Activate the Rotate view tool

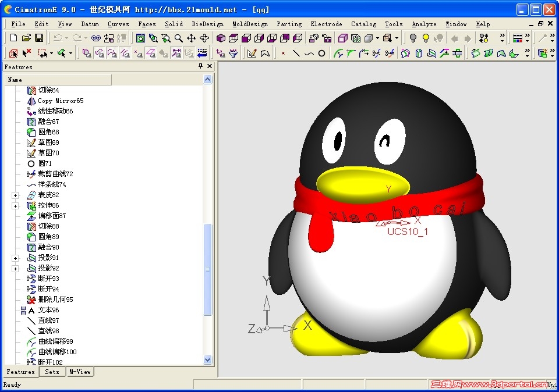click(x=204, y=38)
